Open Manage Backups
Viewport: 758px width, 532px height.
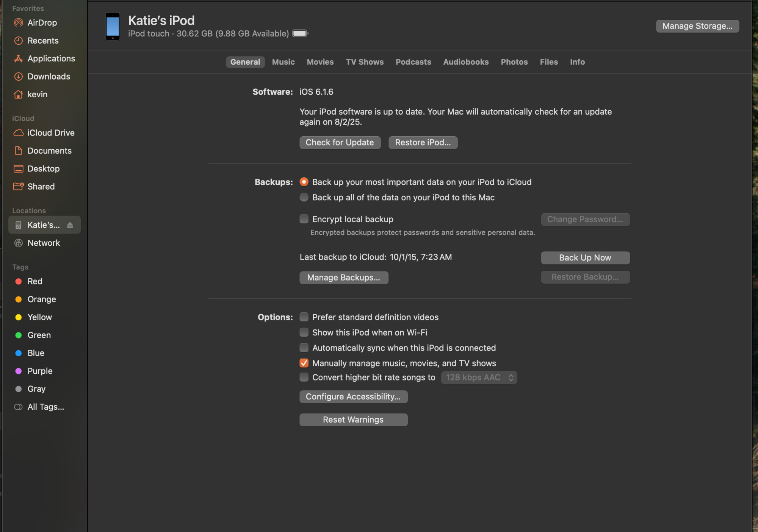pos(344,278)
